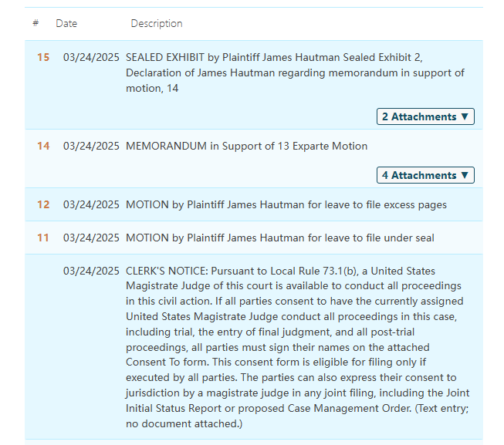Click the motion to file excess pages
The height and width of the screenshot is (445, 504).
pos(286,204)
